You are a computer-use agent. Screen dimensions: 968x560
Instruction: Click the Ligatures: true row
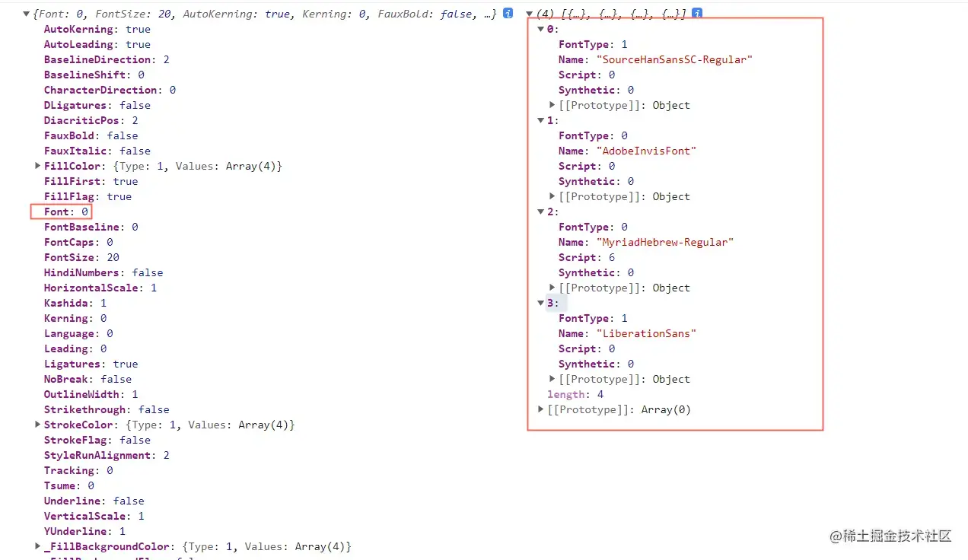coord(91,364)
